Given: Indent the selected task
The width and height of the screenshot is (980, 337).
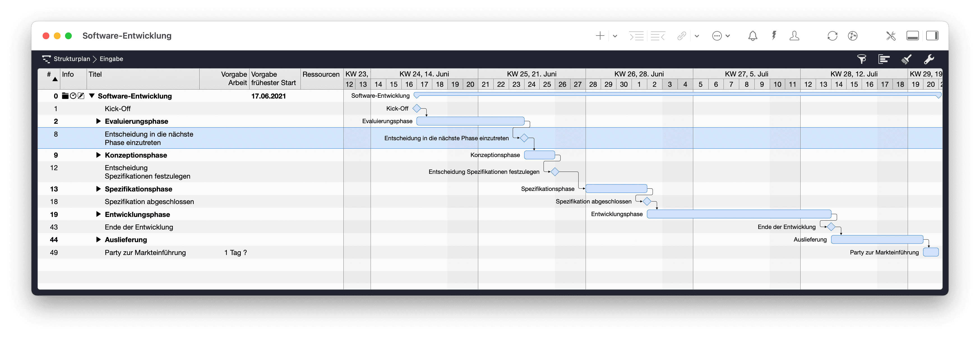Looking at the screenshot, I should pyautogui.click(x=636, y=36).
